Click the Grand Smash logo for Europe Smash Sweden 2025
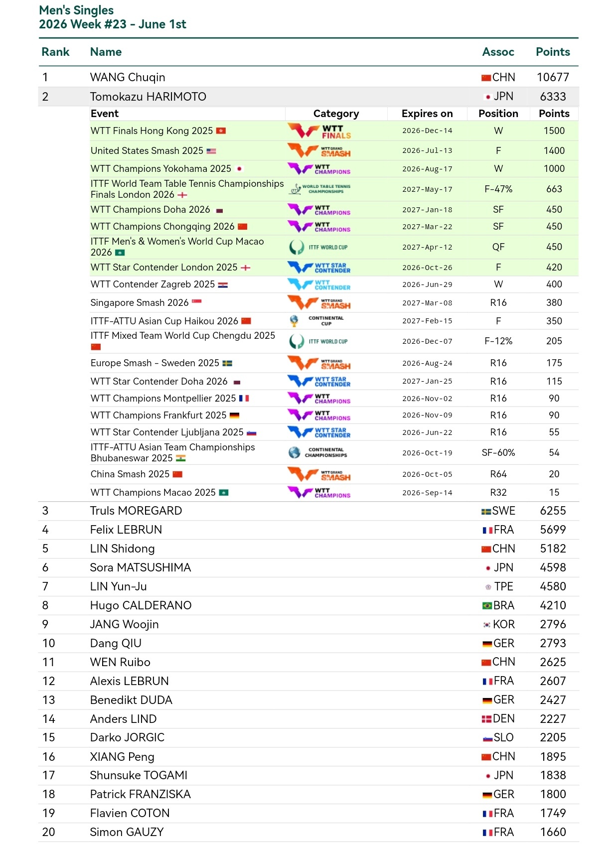This screenshot has height=844, width=616. 319,363
